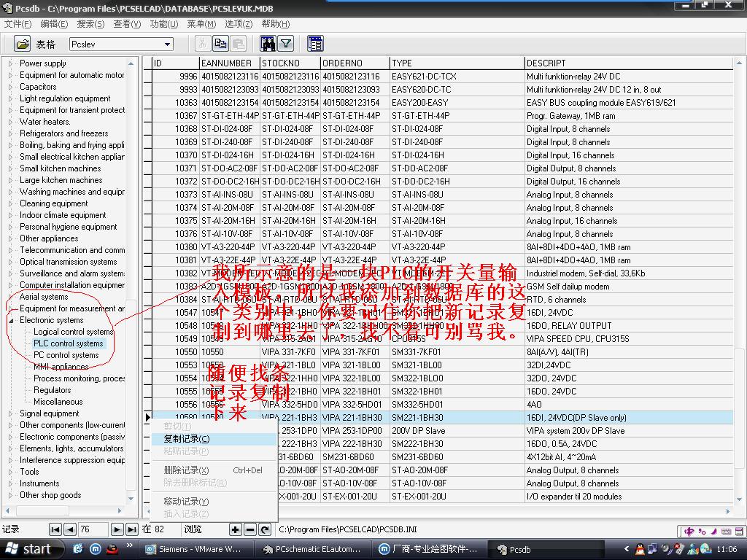Open the 功能(U) menu
The image size is (747, 560).
(x=164, y=24)
